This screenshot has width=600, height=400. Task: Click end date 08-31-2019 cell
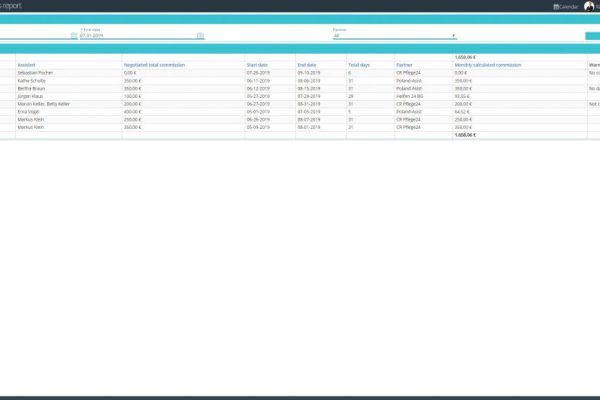click(x=309, y=104)
